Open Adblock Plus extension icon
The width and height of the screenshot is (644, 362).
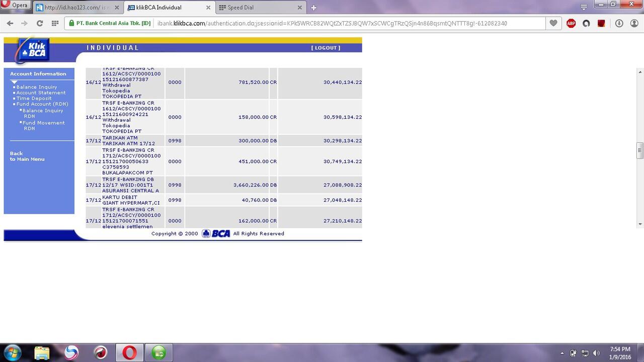tap(571, 23)
